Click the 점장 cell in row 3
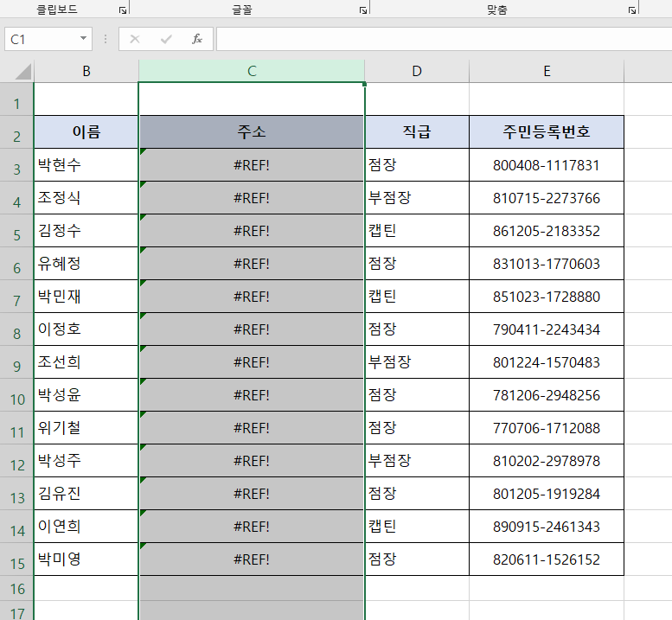The image size is (672, 620). (x=417, y=165)
